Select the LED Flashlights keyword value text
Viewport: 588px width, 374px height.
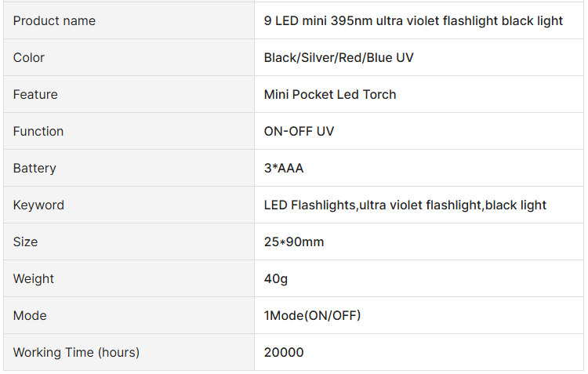405,205
